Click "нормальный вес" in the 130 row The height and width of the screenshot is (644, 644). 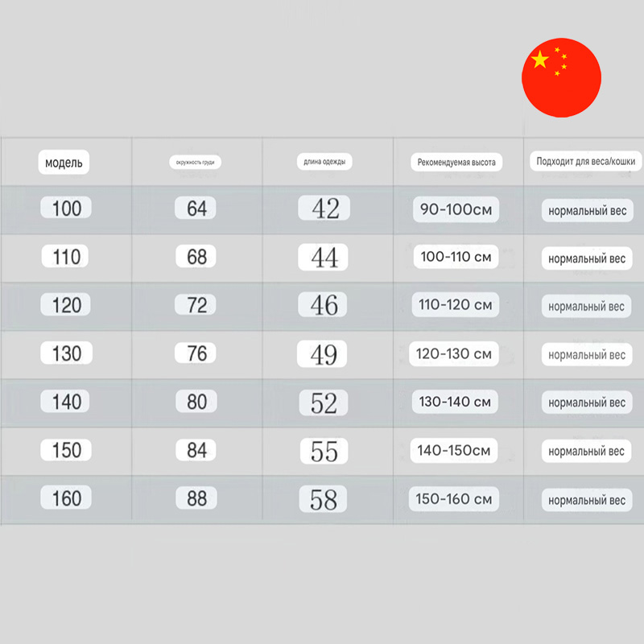586,355
